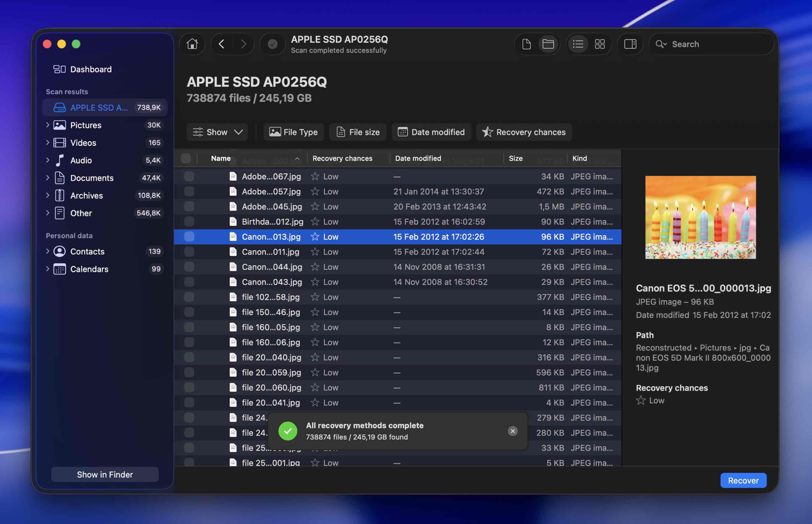812x524 pixels.
Task: Click the Low star in preview panel
Action: (641, 401)
